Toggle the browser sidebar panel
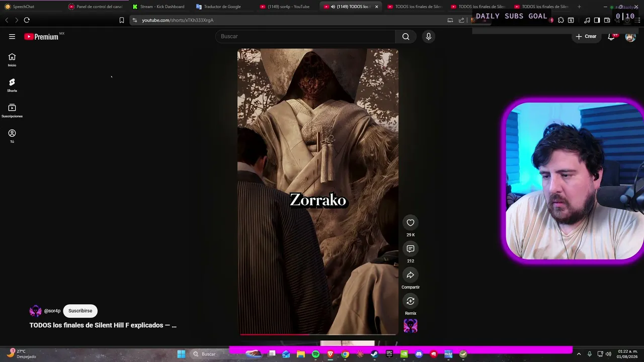Image resolution: width=644 pixels, height=362 pixels. (x=597, y=20)
